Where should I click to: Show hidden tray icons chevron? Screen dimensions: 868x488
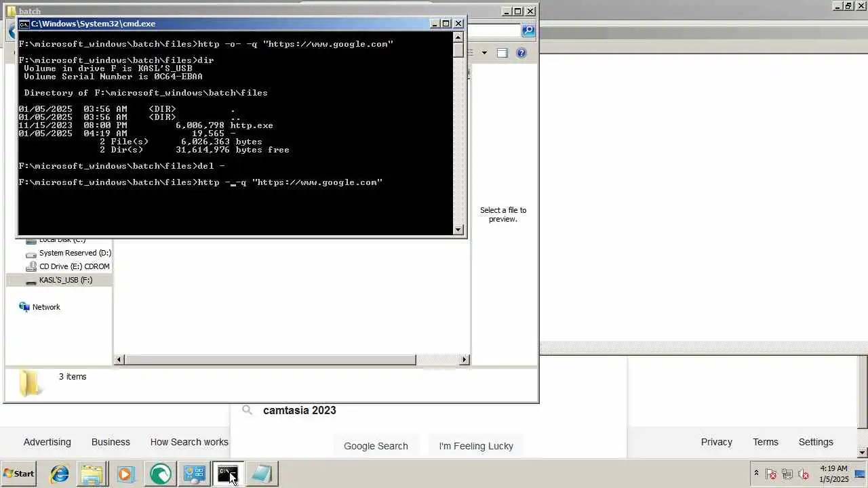pyautogui.click(x=756, y=473)
